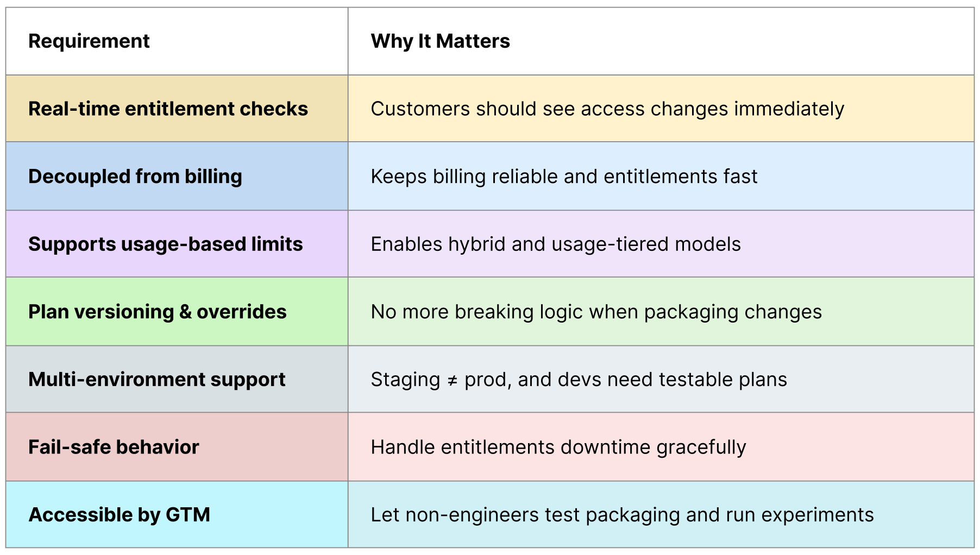Click the word GTM in last row
The height and width of the screenshot is (555, 980).
[x=187, y=515]
